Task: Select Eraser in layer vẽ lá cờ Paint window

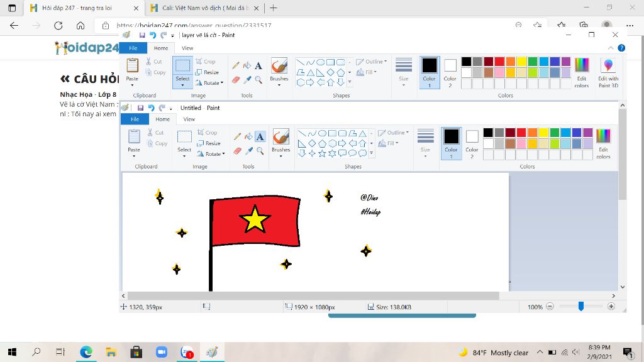Action: (x=235, y=80)
